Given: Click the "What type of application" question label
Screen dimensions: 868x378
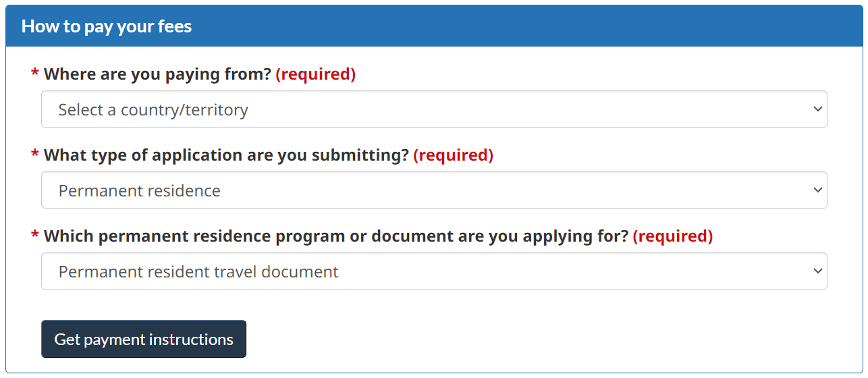Looking at the screenshot, I should tap(226, 155).
